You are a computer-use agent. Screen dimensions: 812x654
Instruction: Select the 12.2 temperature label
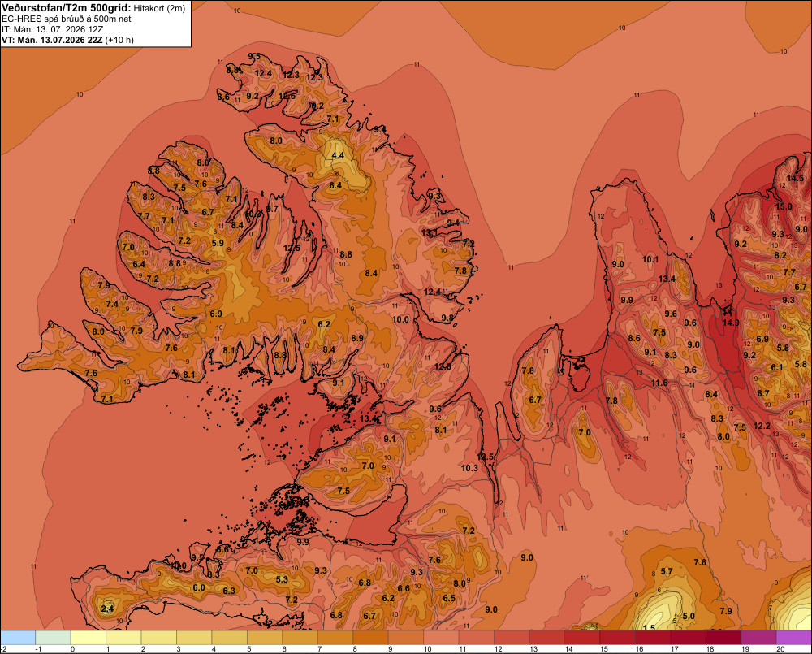click(762, 426)
